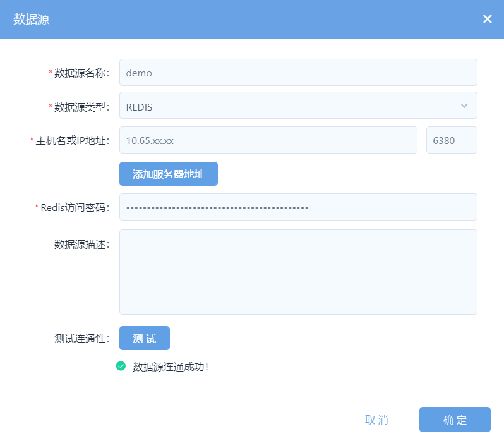Click the 数据源连通成功 status message
This screenshot has width=504, height=443.
pos(170,367)
